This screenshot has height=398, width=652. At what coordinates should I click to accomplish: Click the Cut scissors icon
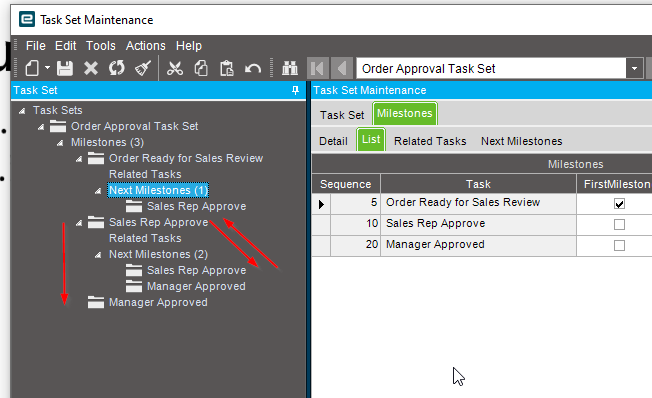click(175, 68)
